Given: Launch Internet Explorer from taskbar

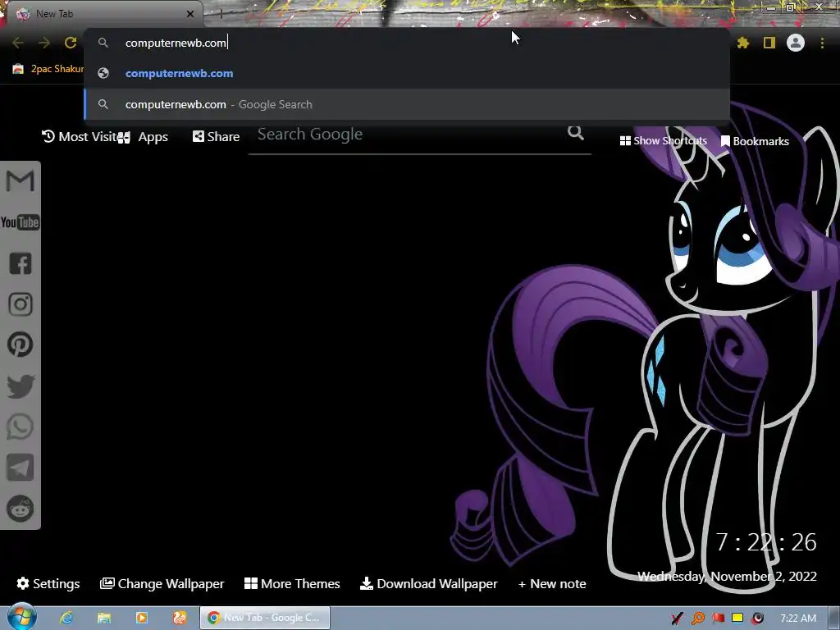Looking at the screenshot, I should tap(66, 618).
